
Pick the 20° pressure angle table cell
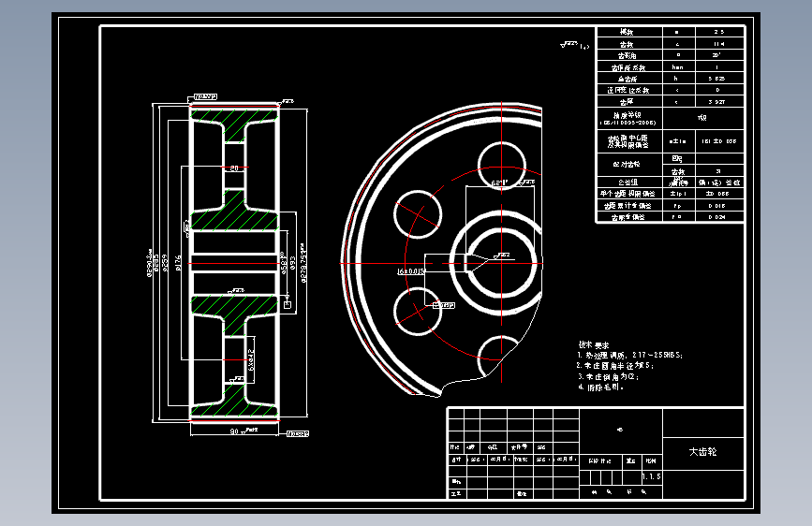coord(718,55)
